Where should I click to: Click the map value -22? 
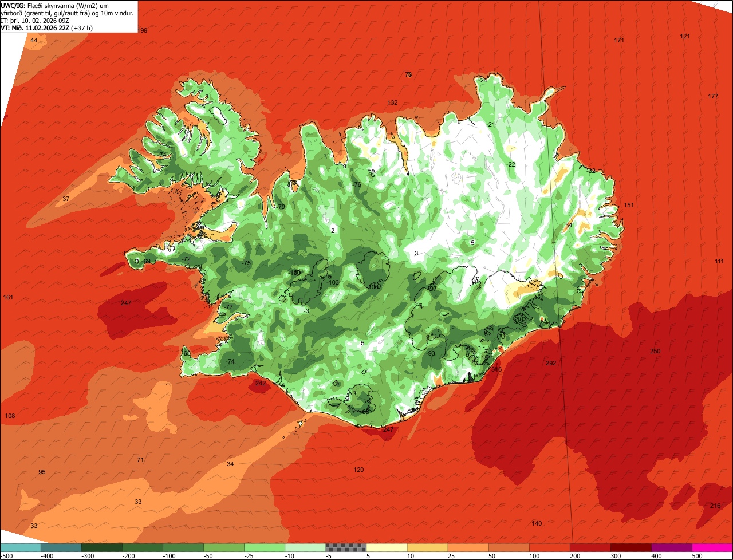point(511,164)
